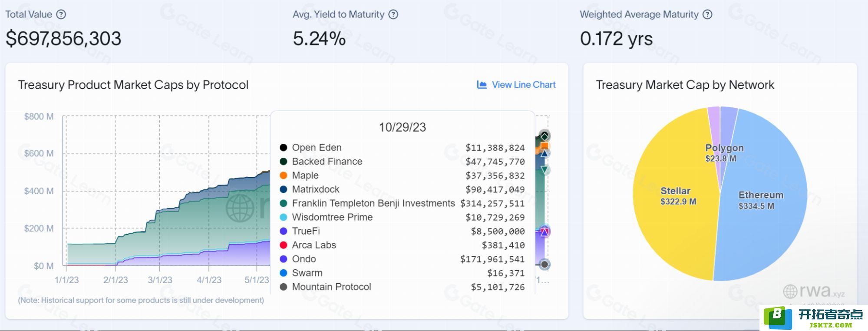
Task: Click the 5/1/23 x-axis label
Action: [x=257, y=280]
